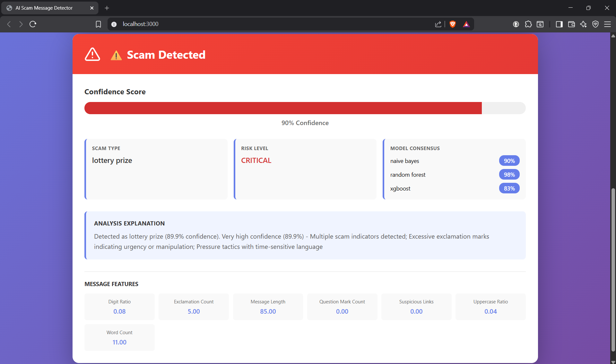Click the share page icon in address bar

pos(438,24)
